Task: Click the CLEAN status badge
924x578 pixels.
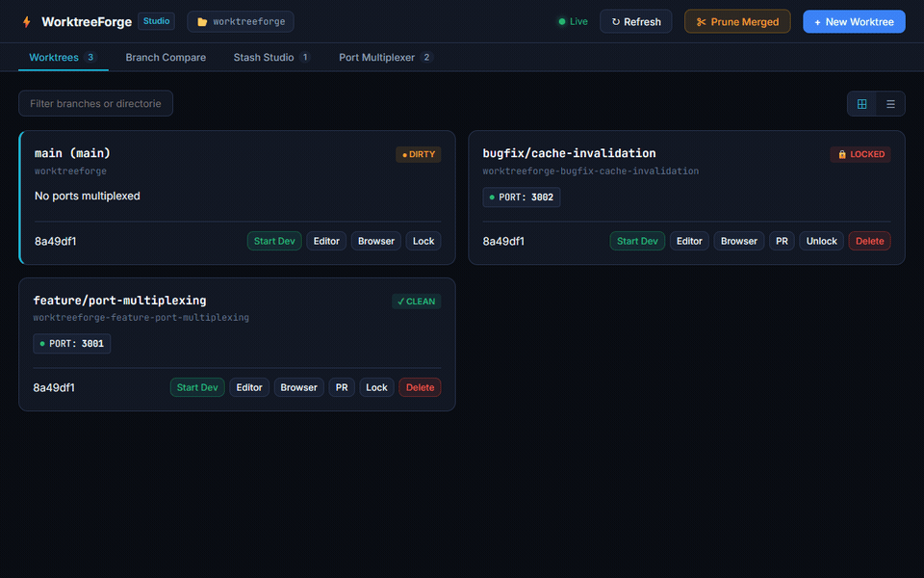Action: (x=416, y=302)
